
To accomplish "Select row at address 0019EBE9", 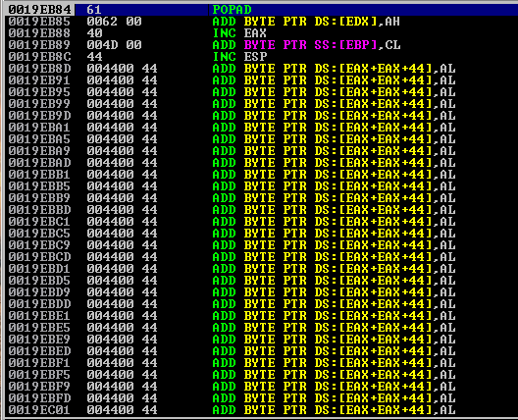I will point(261,340).
